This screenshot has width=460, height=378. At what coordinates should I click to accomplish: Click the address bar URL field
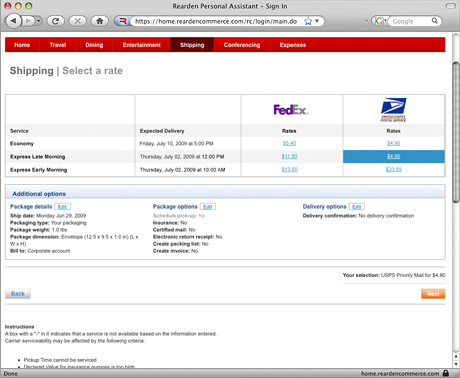tap(216, 21)
